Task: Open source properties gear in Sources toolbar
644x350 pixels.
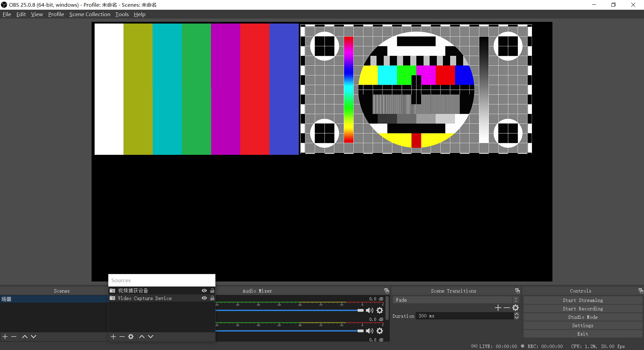Action: (131, 337)
